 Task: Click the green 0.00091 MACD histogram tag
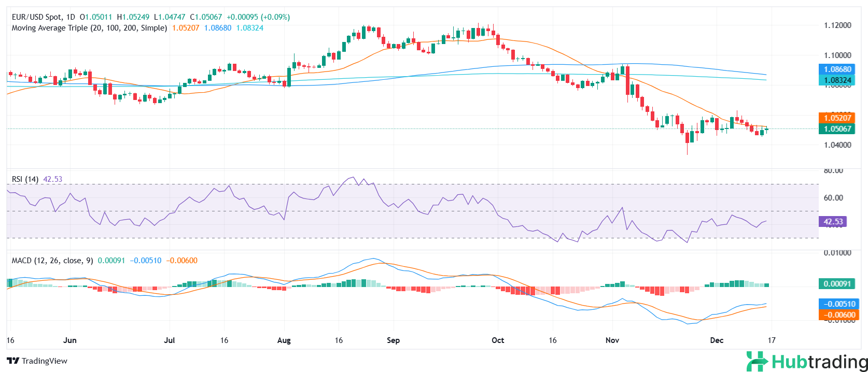click(836, 284)
